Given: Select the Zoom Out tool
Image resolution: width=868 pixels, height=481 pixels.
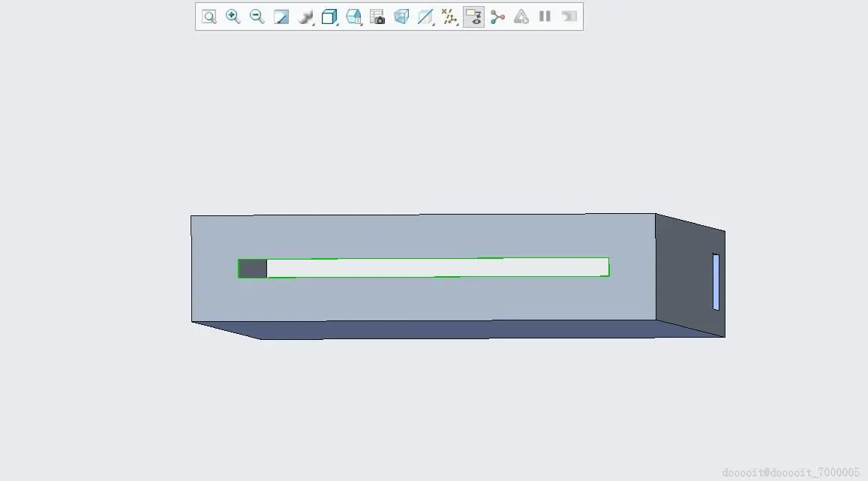Looking at the screenshot, I should 257,17.
